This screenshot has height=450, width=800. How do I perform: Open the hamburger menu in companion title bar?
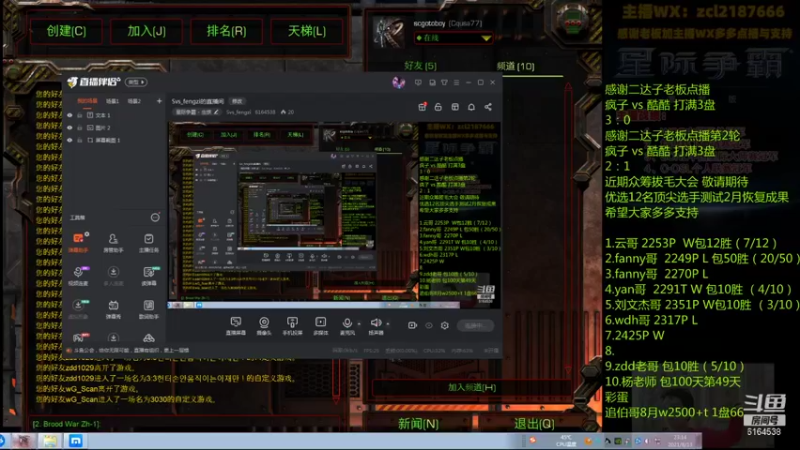pyautogui.click(x=456, y=82)
